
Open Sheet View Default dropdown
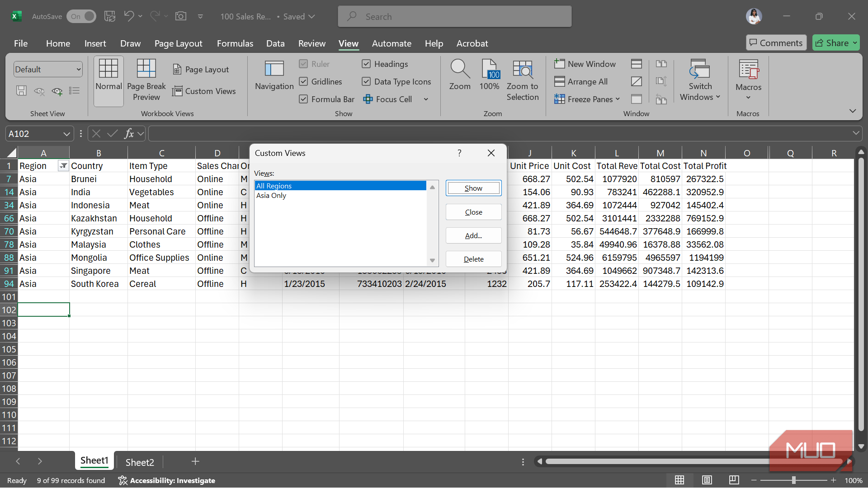point(48,70)
